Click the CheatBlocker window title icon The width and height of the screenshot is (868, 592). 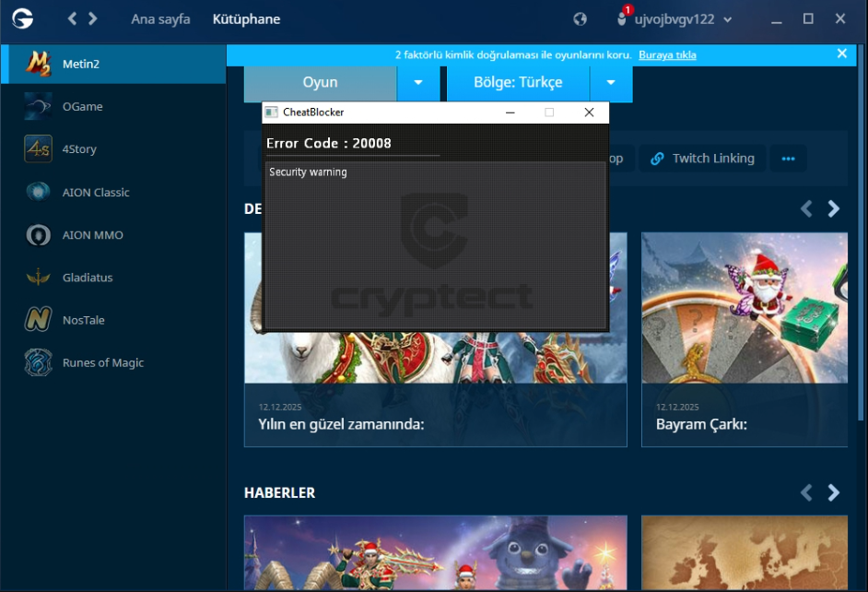(271, 112)
